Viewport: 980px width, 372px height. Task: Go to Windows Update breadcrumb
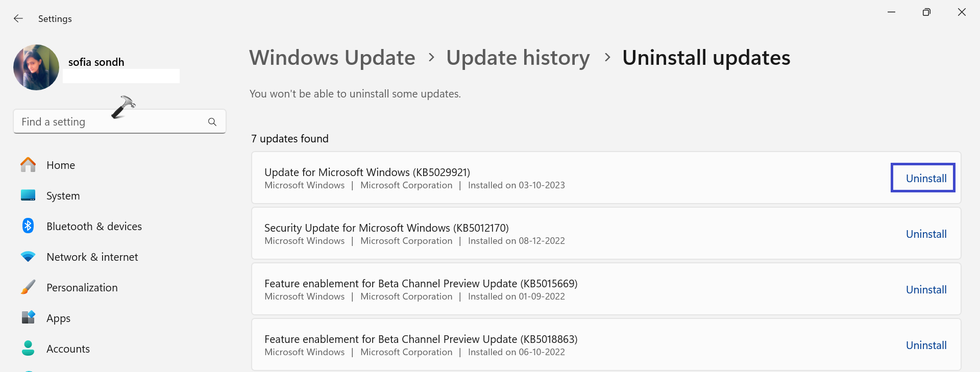pos(332,58)
